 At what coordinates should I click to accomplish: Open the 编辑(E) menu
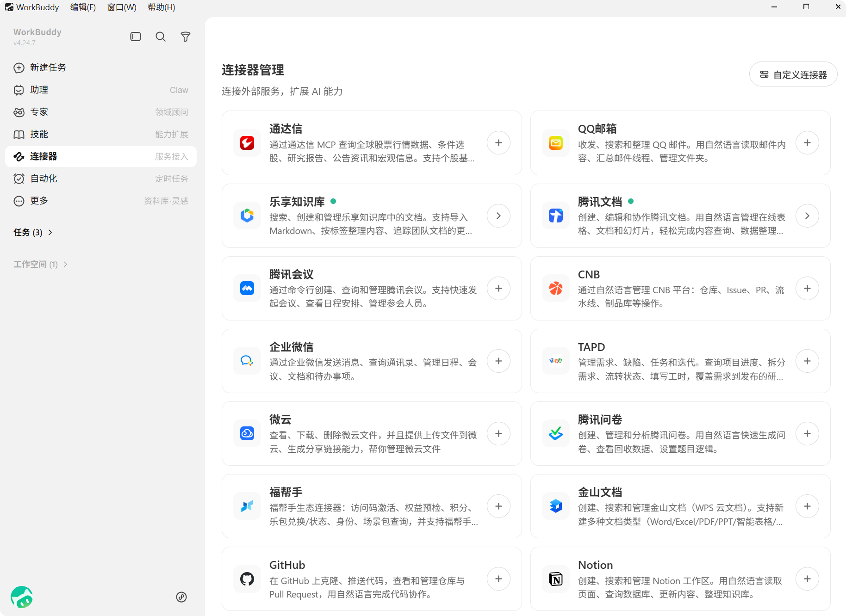click(x=83, y=7)
